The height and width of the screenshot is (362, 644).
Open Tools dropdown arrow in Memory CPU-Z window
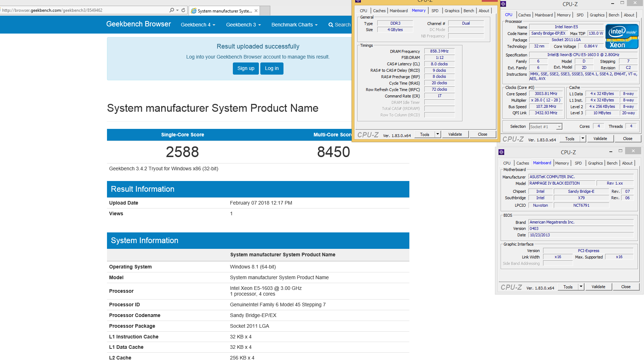(438, 134)
